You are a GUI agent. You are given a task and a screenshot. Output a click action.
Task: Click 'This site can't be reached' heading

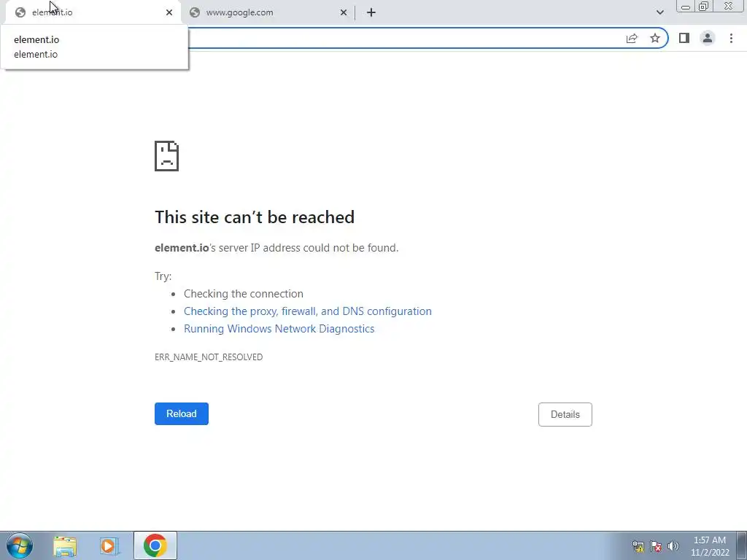click(255, 217)
